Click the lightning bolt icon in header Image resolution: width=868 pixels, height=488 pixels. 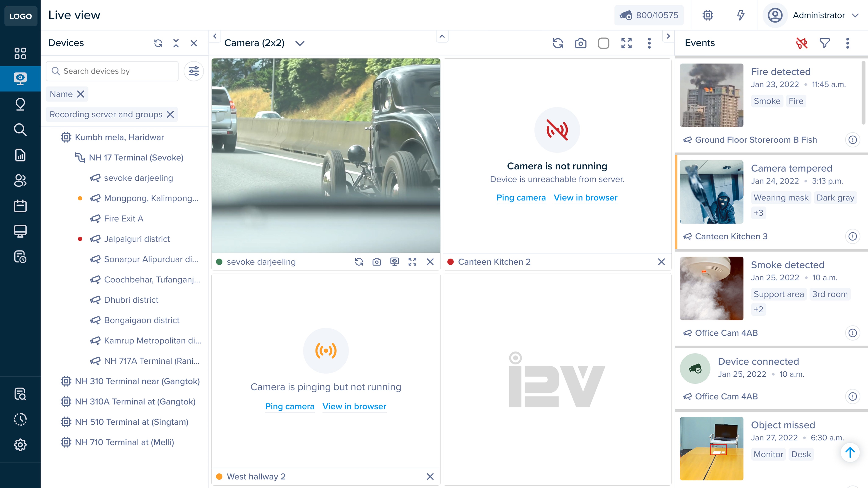[x=740, y=15]
